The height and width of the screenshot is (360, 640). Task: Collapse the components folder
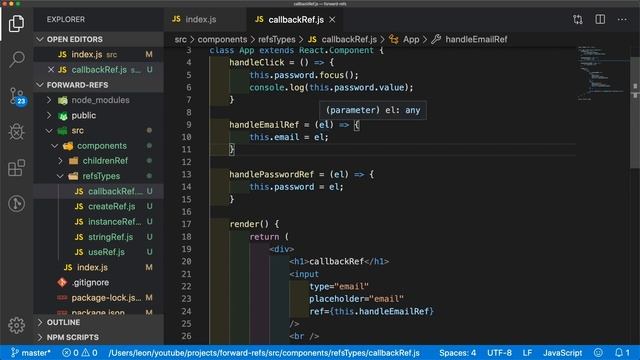(x=98, y=146)
